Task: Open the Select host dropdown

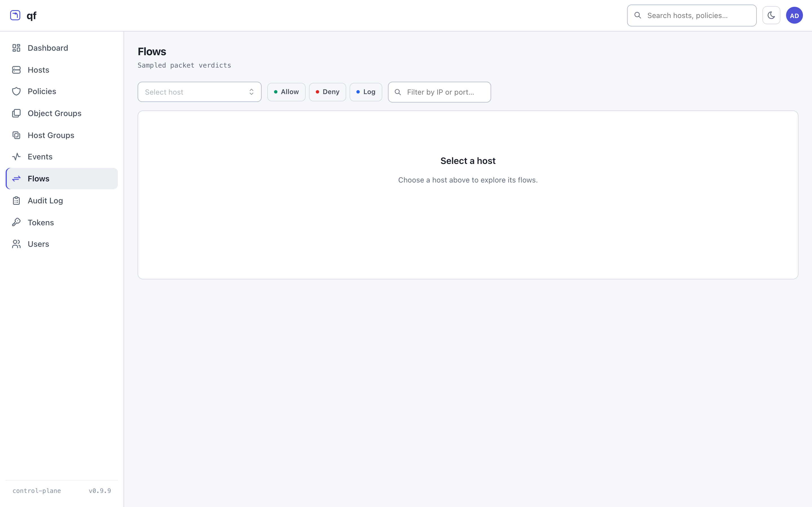Action: click(199, 92)
